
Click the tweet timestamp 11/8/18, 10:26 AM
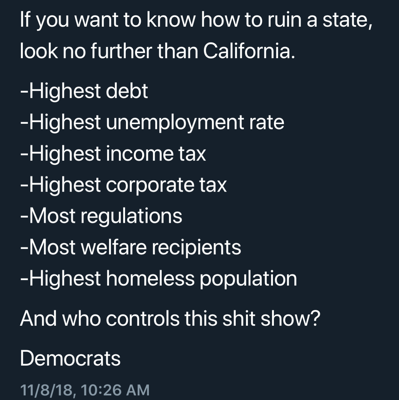point(85,390)
